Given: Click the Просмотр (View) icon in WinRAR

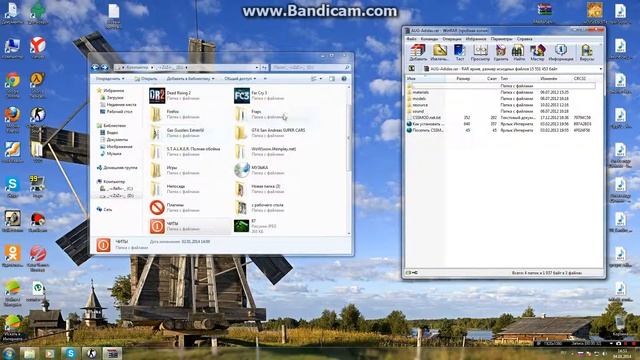Looking at the screenshot, I should (480, 53).
